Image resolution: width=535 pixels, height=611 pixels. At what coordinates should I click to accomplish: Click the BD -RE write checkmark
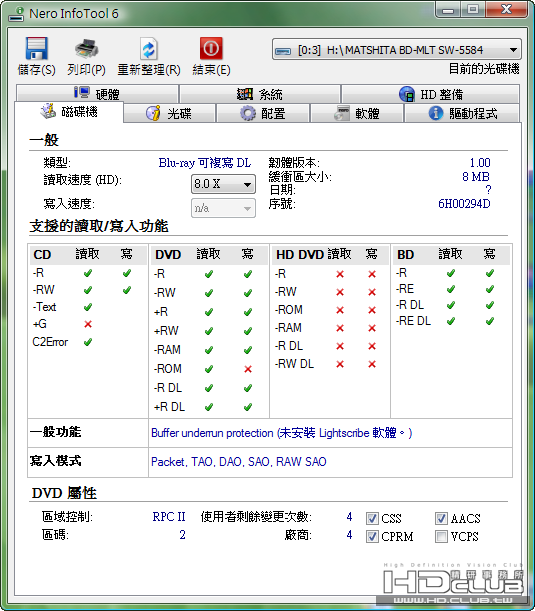click(490, 289)
